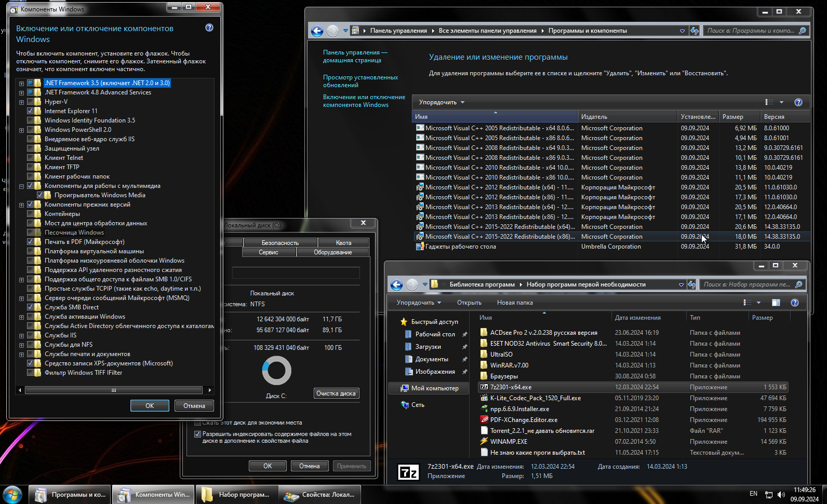Click volume icon in system tray

(x=781, y=495)
